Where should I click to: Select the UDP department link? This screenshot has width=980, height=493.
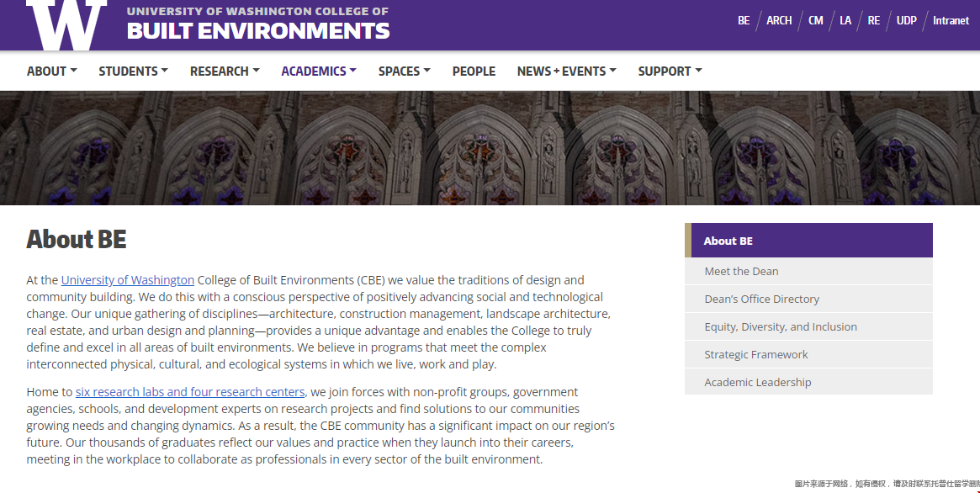coord(906,21)
